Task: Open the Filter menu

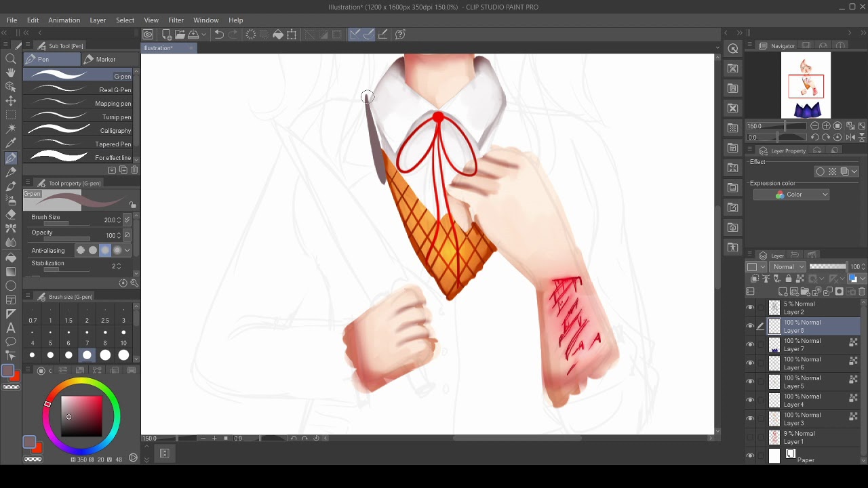Action: [176, 20]
